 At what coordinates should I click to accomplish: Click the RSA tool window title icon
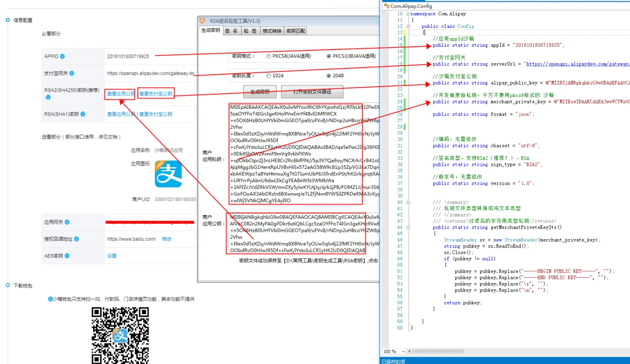coord(202,21)
